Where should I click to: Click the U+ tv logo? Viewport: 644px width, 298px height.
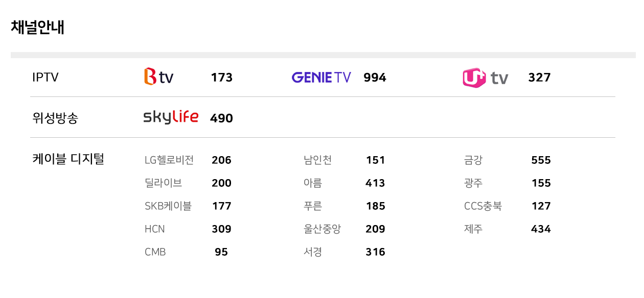(x=486, y=78)
